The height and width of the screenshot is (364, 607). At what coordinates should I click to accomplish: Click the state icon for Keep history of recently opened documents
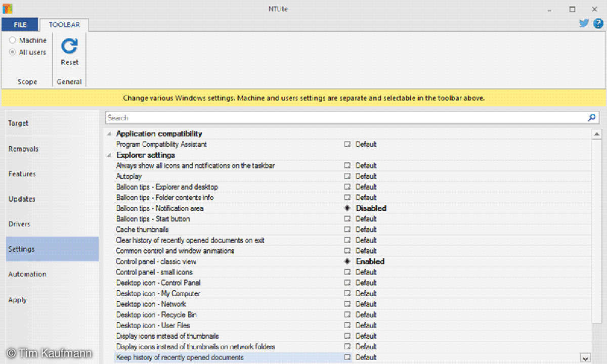point(348,357)
